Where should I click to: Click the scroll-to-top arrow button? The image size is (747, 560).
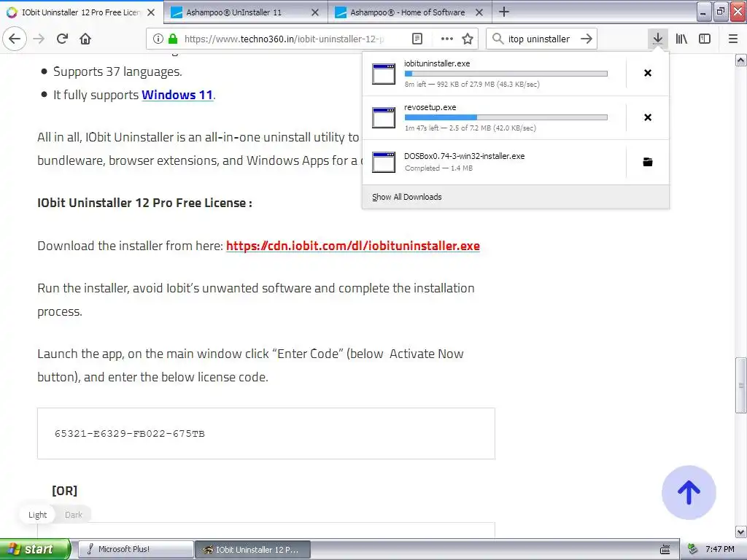[689, 492]
